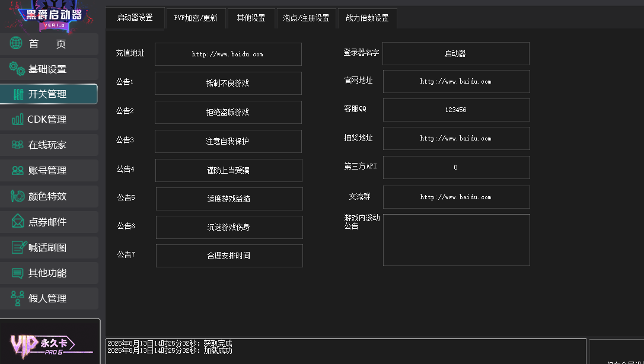
Task: Click the sliders icon for 开关管理
Action: pyautogui.click(x=18, y=94)
